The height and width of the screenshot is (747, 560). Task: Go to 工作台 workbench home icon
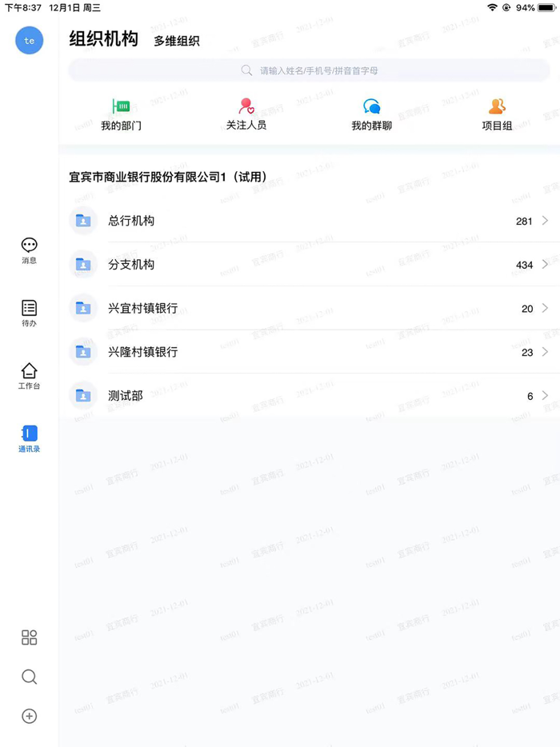pos(29,370)
